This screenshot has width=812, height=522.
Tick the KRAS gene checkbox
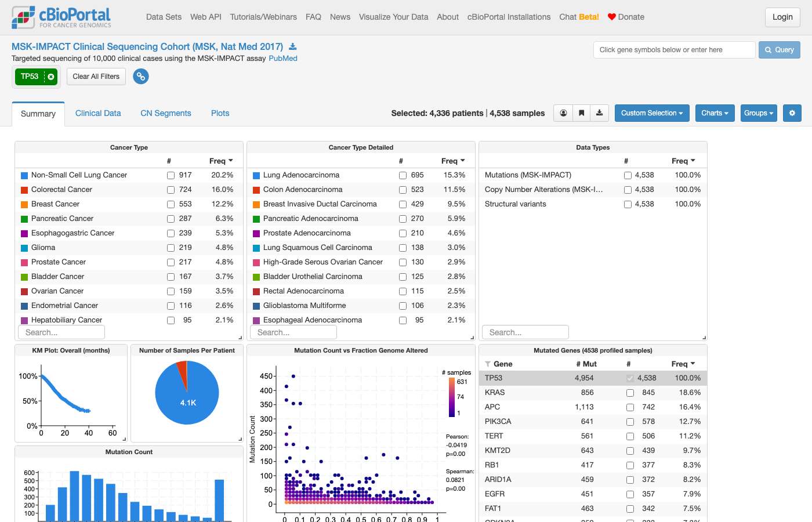point(630,393)
